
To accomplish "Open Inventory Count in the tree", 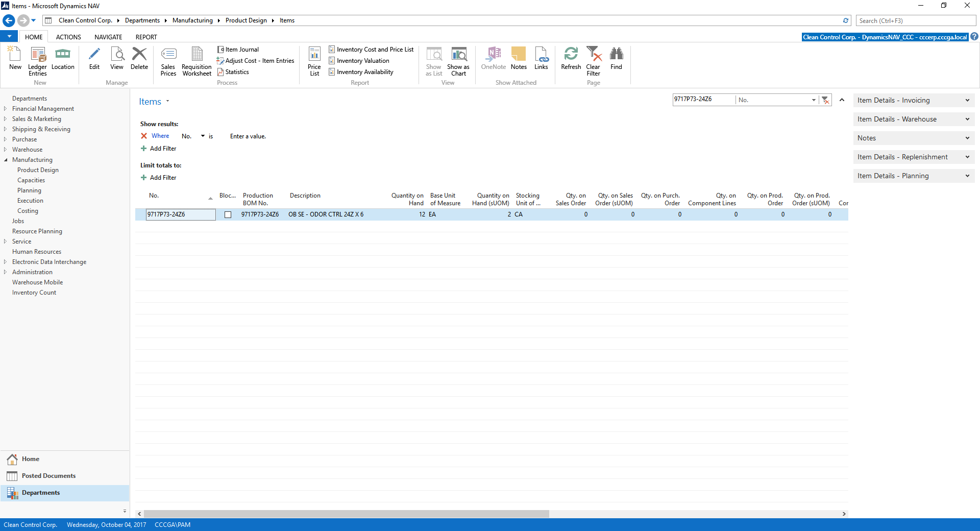I will coord(34,293).
